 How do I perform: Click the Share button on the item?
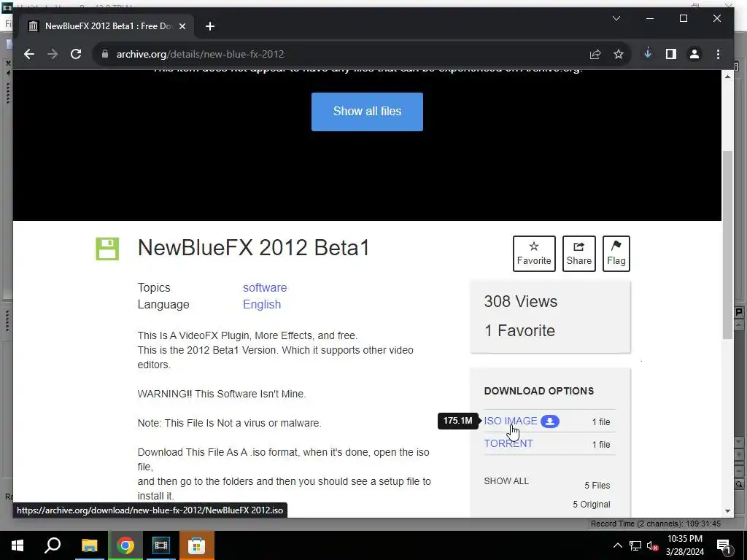(x=578, y=254)
